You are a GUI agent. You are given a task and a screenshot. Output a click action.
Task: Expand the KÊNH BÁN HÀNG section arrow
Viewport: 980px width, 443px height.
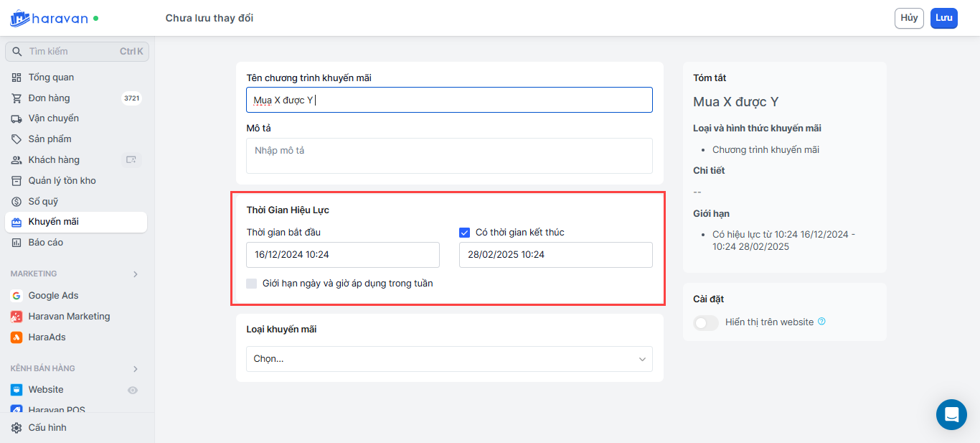coord(136,369)
